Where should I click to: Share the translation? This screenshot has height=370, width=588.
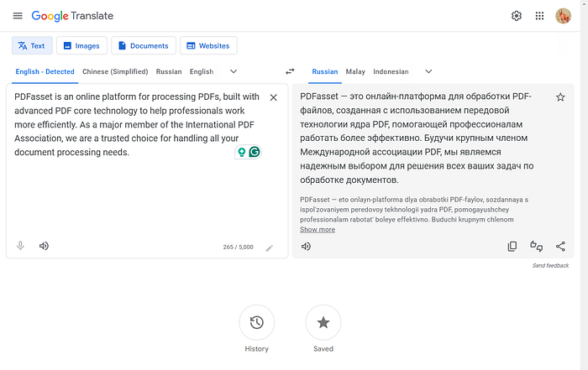pos(560,246)
